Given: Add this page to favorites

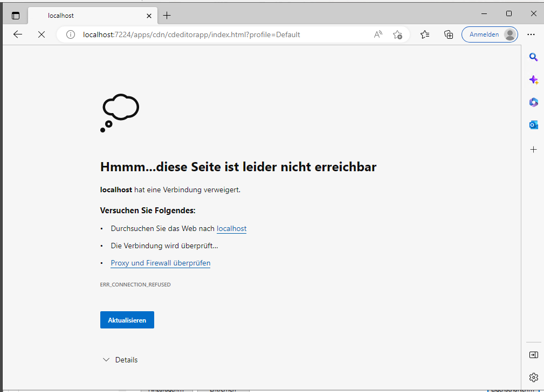Looking at the screenshot, I should (397, 34).
